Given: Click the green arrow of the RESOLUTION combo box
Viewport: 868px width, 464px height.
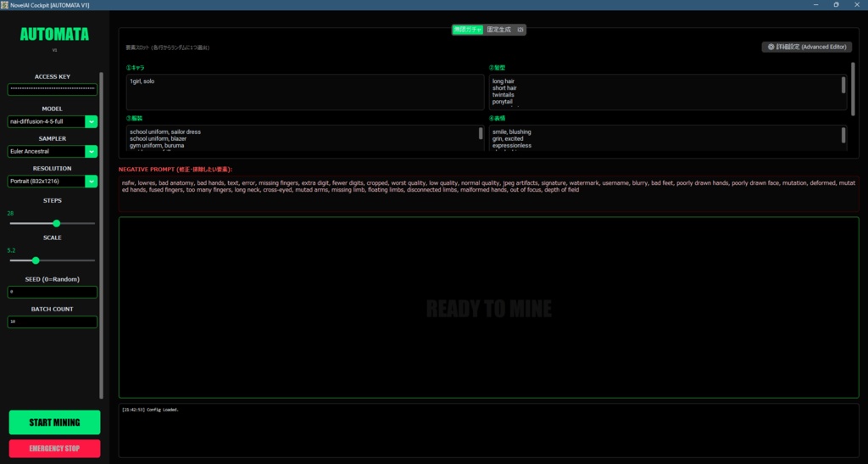Looking at the screenshot, I should 92,181.
